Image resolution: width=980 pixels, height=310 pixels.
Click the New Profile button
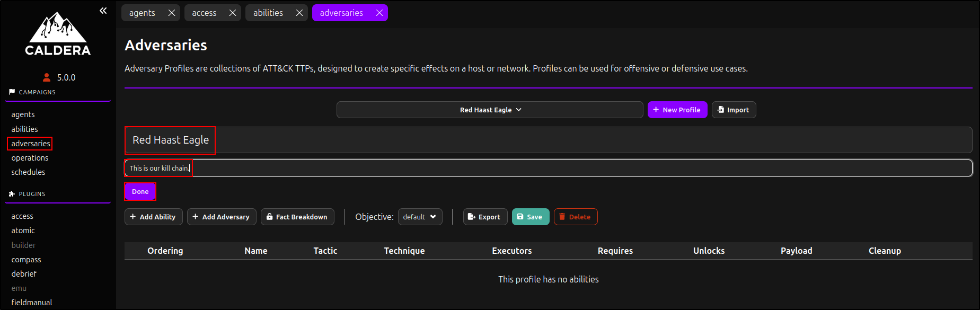point(677,110)
